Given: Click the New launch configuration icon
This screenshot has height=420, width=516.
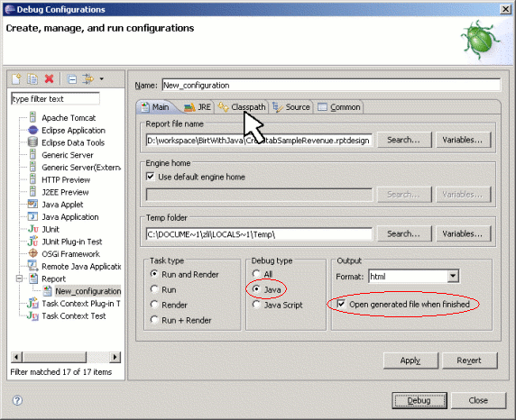Looking at the screenshot, I should (x=16, y=79).
